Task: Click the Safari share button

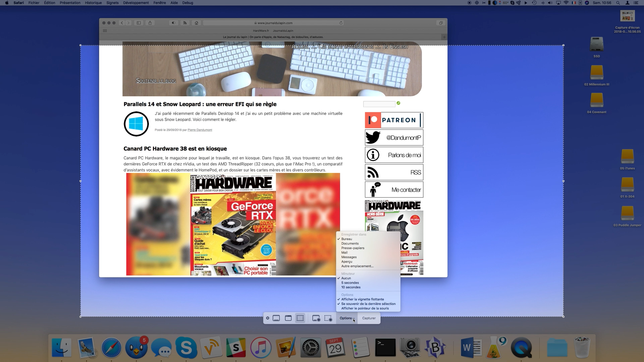Action: tap(150, 23)
